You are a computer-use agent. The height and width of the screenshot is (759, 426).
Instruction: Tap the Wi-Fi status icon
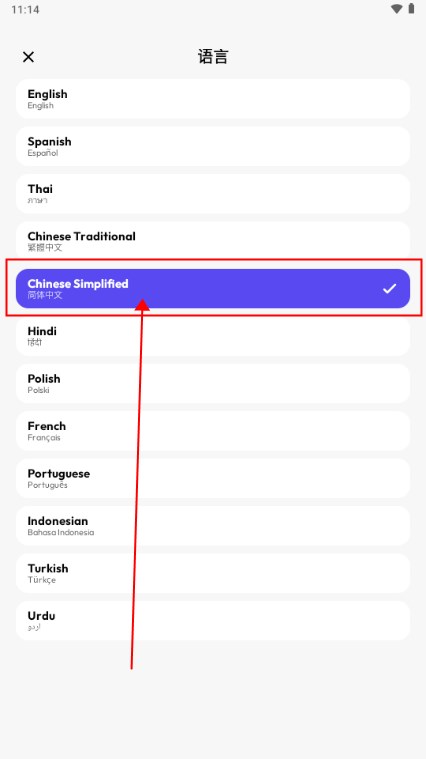tap(396, 9)
